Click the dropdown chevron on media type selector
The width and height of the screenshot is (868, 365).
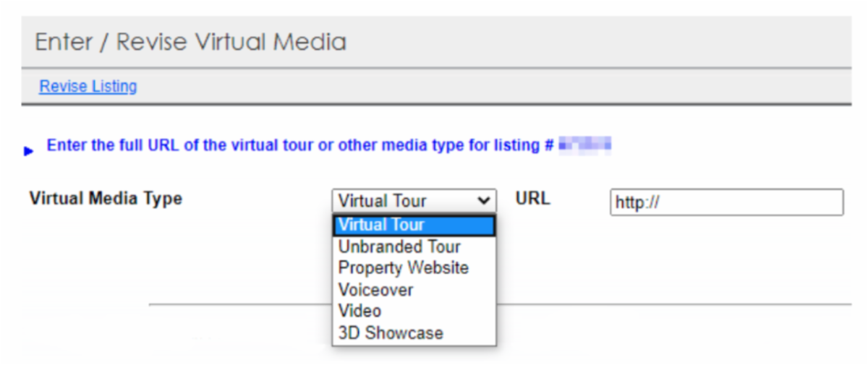pyautogui.click(x=484, y=201)
